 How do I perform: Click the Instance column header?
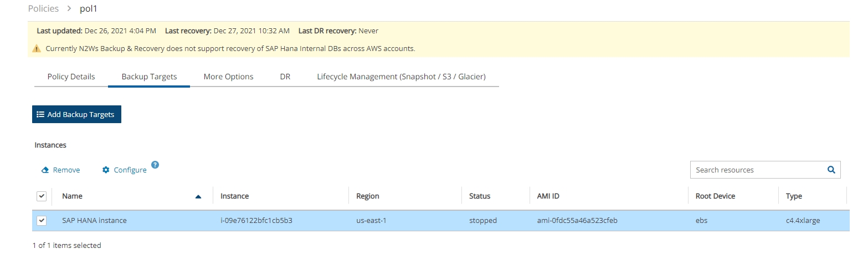234,196
